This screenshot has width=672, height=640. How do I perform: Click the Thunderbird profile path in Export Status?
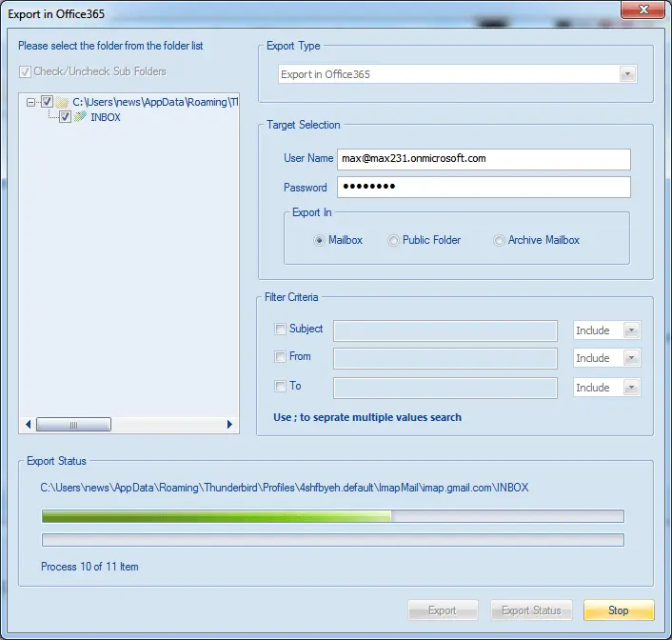285,488
